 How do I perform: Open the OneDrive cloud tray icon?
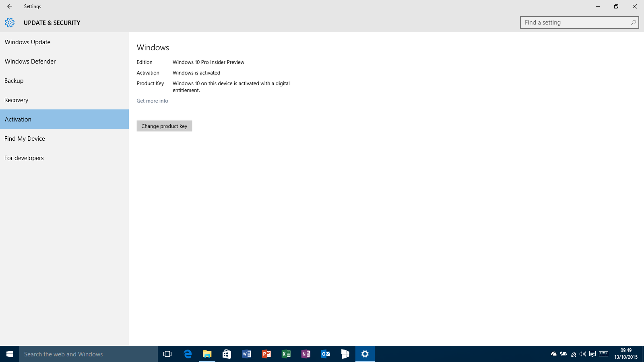click(554, 354)
